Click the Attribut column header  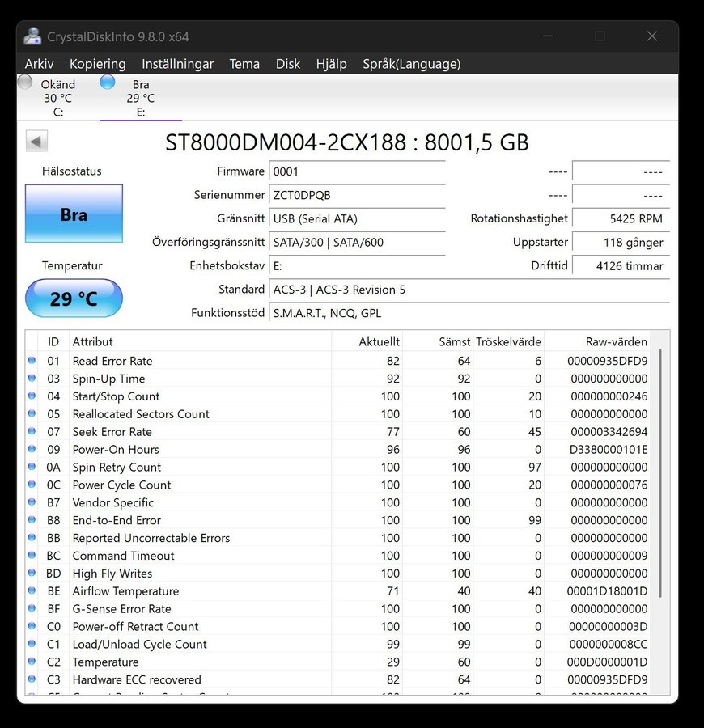coord(200,341)
